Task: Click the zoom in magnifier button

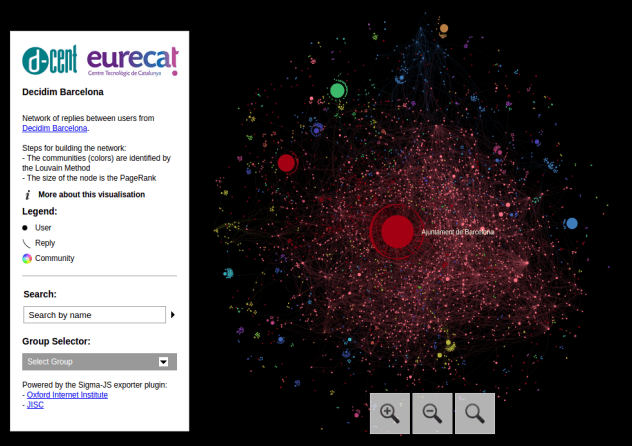Action: [390, 412]
